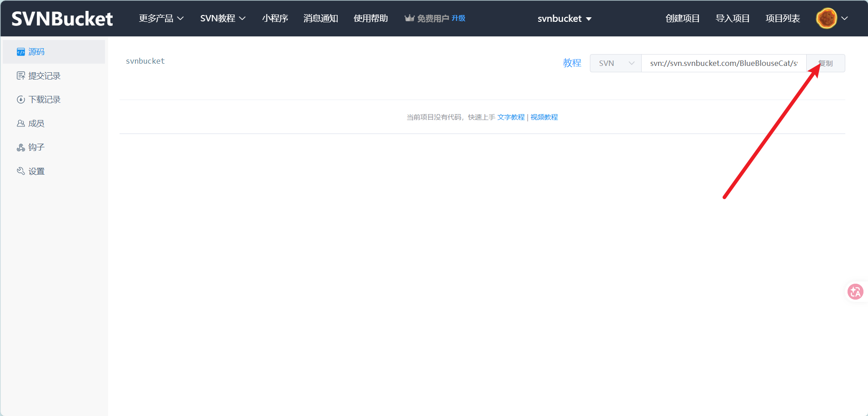Click the source code icon in sidebar
Screen dimensions: 868x416
(x=21, y=52)
